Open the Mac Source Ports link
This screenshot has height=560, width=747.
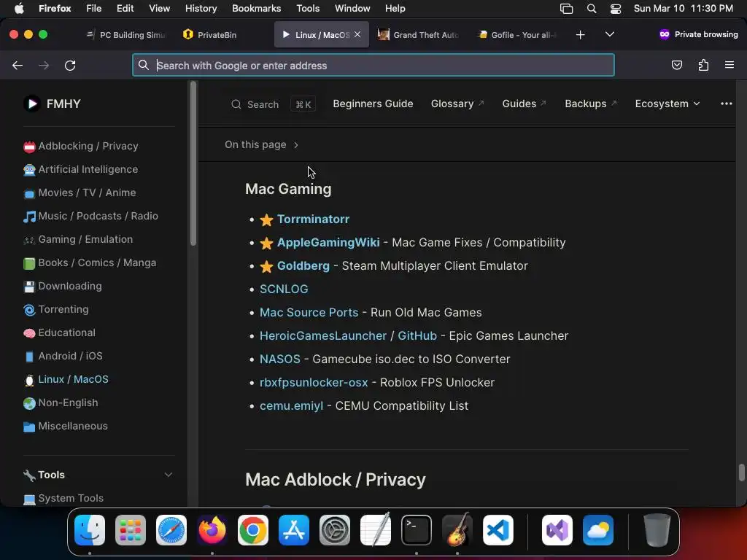[309, 312]
